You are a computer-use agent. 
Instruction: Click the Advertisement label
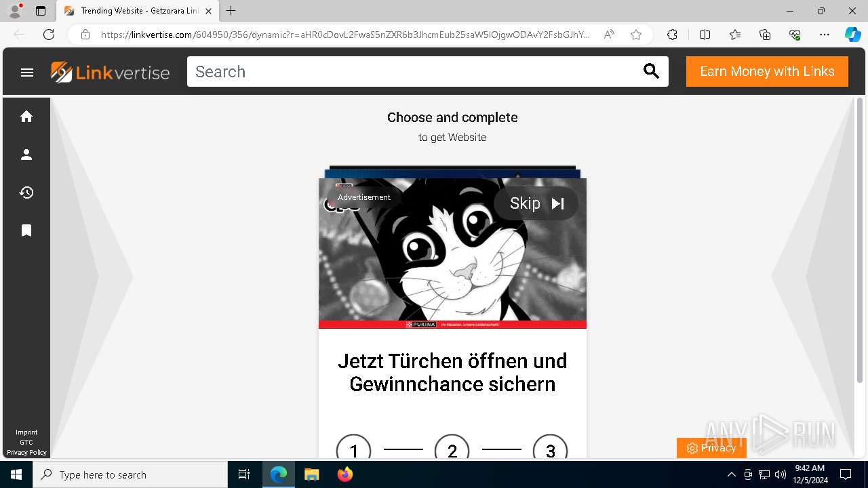pos(364,197)
